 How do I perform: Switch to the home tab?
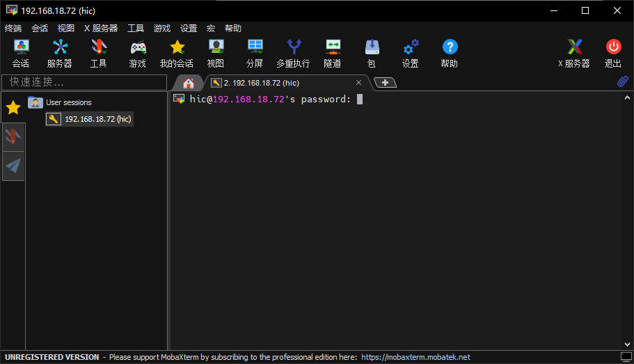[189, 83]
